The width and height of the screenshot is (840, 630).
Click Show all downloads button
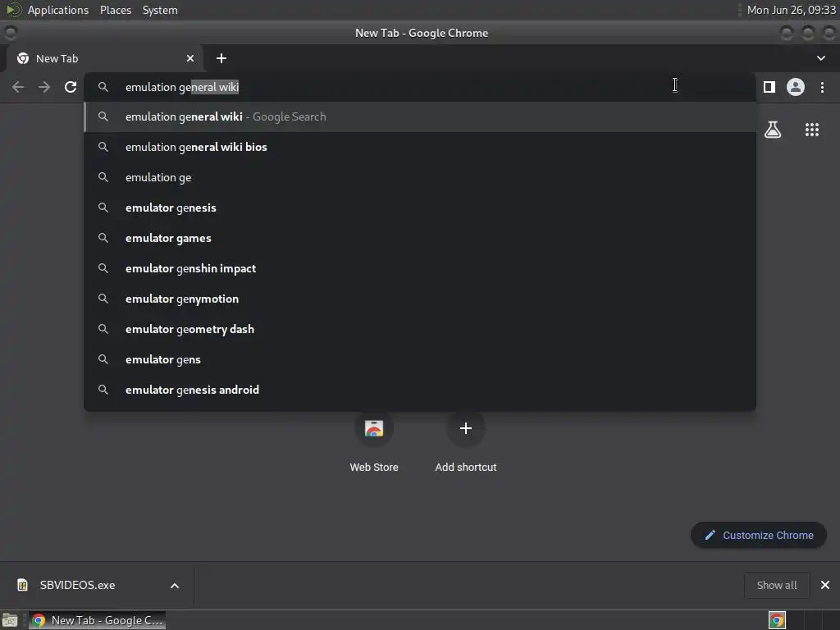coord(777,585)
